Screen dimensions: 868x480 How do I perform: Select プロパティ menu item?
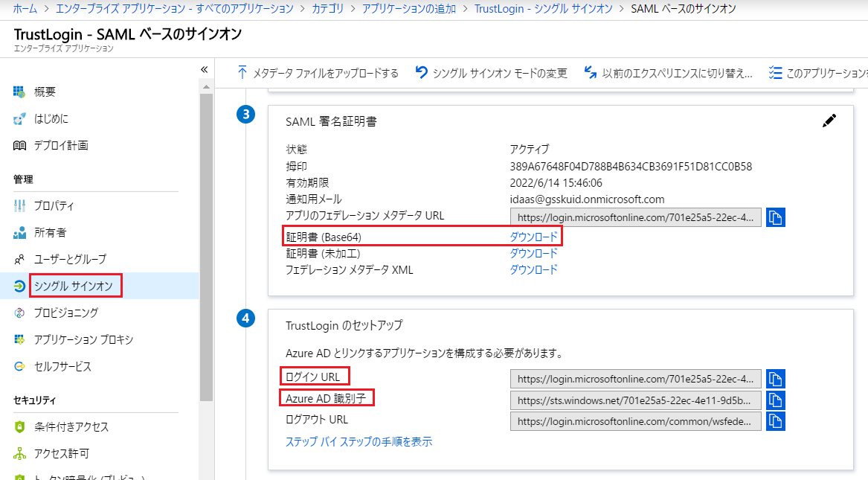(x=54, y=206)
